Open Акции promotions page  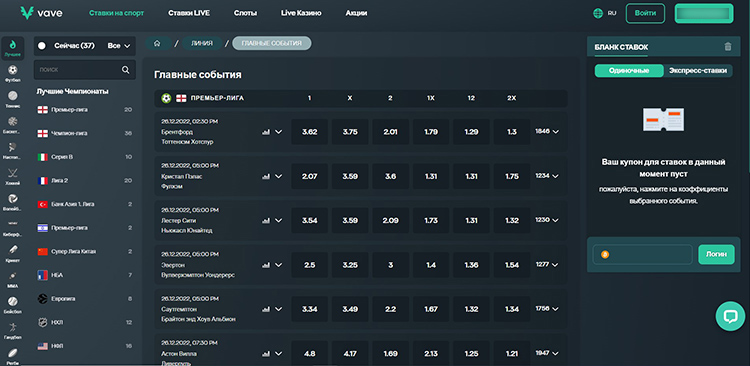pyautogui.click(x=356, y=13)
